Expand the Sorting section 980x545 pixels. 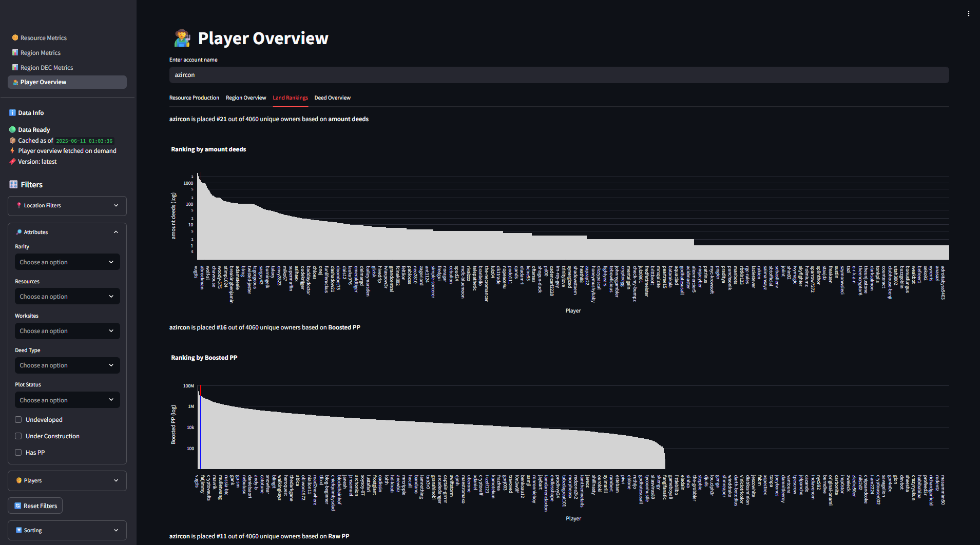(x=67, y=530)
